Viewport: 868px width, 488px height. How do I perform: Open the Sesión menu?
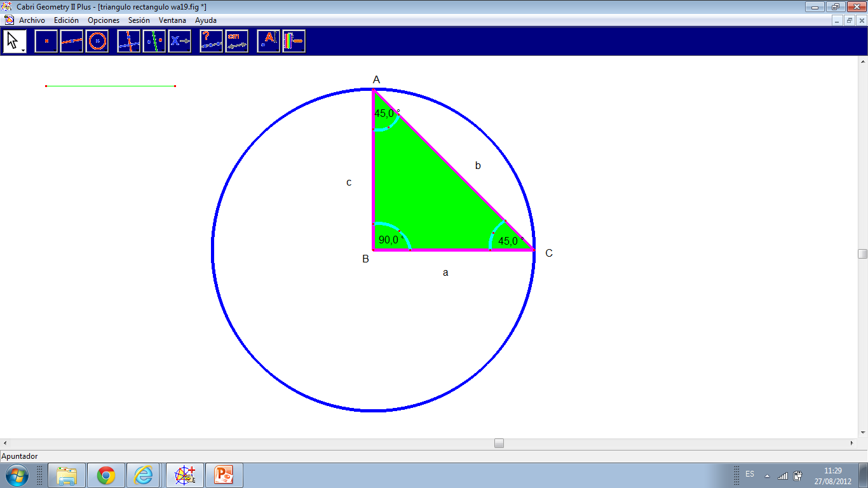[139, 20]
